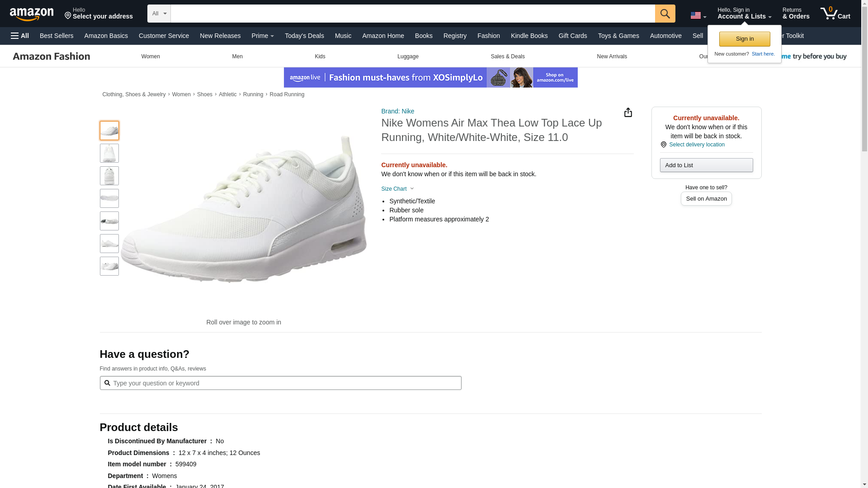Click the Brand: Nike link
Viewport: 868px width, 488px height.
point(397,111)
